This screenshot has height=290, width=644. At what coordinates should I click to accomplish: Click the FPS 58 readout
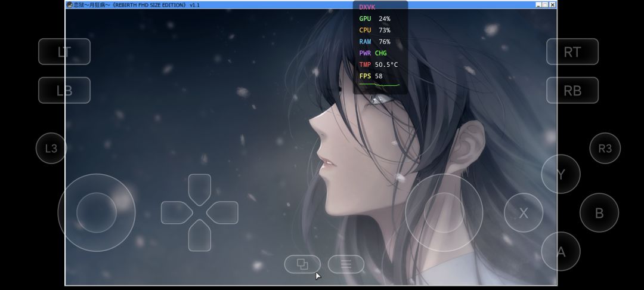point(371,76)
